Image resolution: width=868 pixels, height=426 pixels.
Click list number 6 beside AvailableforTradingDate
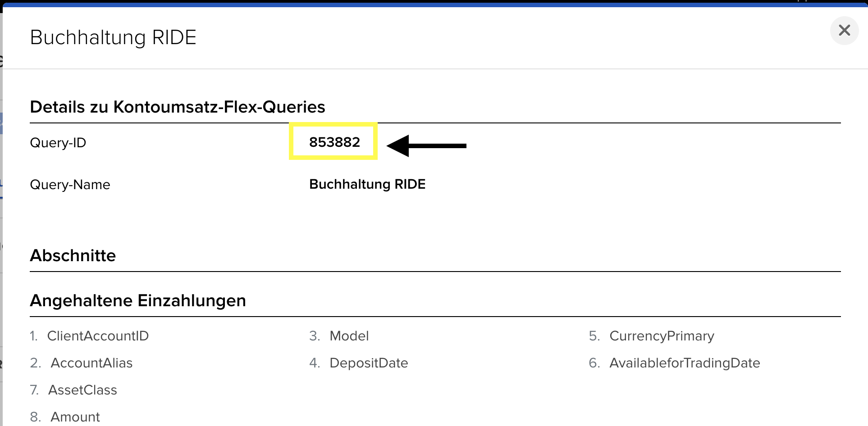click(x=594, y=363)
